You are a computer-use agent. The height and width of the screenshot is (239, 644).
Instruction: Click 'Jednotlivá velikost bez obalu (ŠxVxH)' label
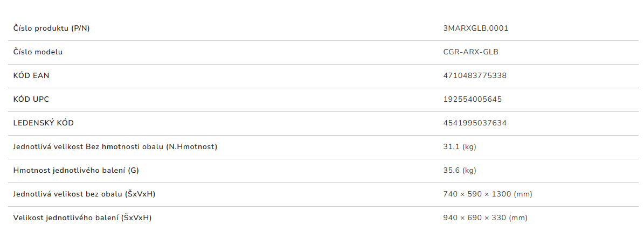84,194
